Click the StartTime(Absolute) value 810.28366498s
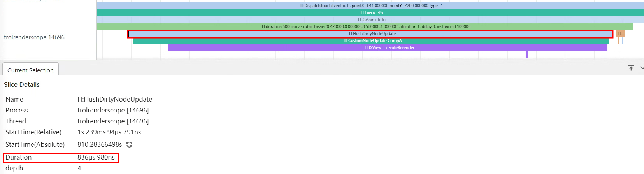This screenshot has width=644, height=174. (100, 144)
